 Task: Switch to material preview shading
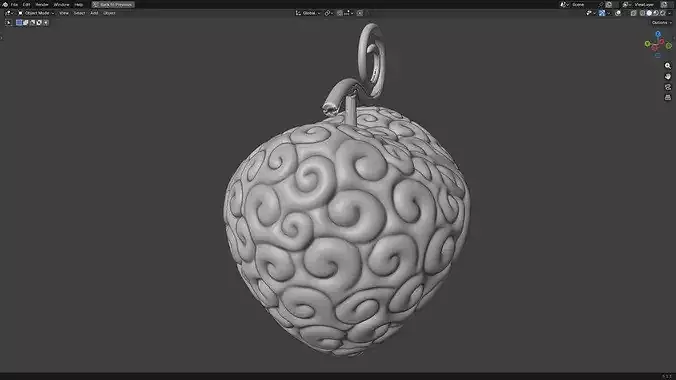point(656,13)
